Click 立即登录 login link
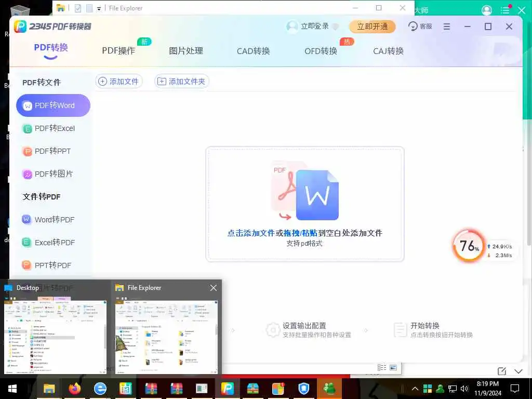Screen dimensions: 532x399 (315, 26)
